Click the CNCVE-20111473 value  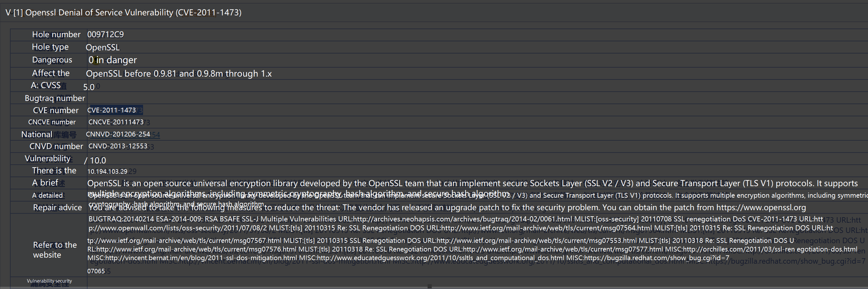[116, 122]
